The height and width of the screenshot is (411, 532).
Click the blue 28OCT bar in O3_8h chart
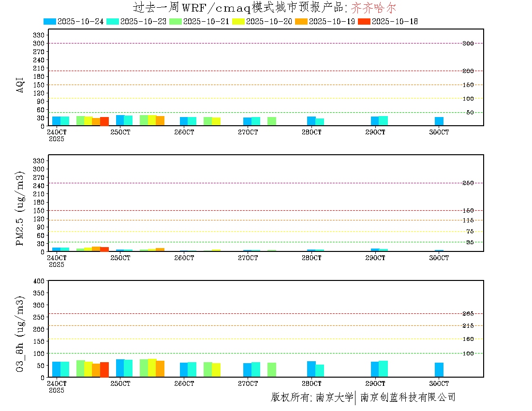click(311, 369)
